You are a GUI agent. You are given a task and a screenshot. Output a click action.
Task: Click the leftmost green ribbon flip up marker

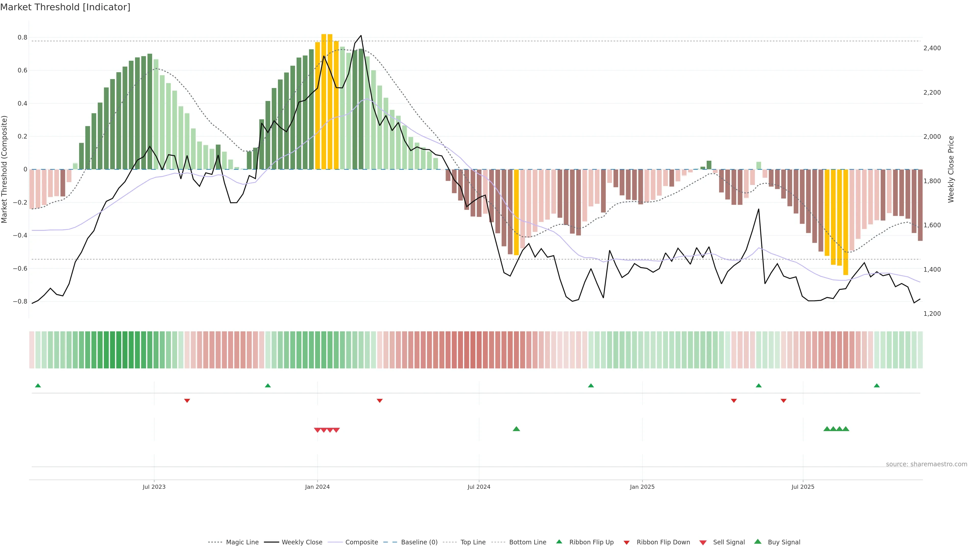(38, 386)
